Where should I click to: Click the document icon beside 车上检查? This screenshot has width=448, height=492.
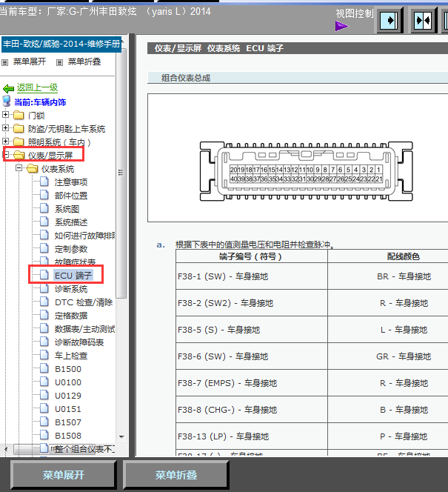[44, 355]
